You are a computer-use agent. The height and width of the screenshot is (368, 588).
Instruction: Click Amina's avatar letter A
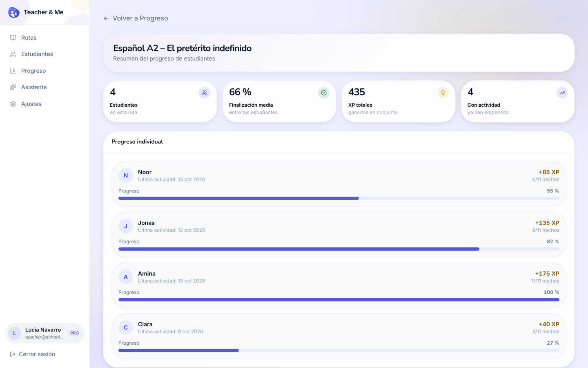(126, 277)
